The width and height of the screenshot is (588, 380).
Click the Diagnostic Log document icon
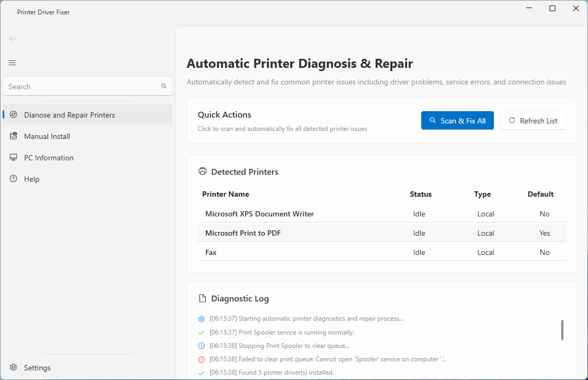[203, 298]
